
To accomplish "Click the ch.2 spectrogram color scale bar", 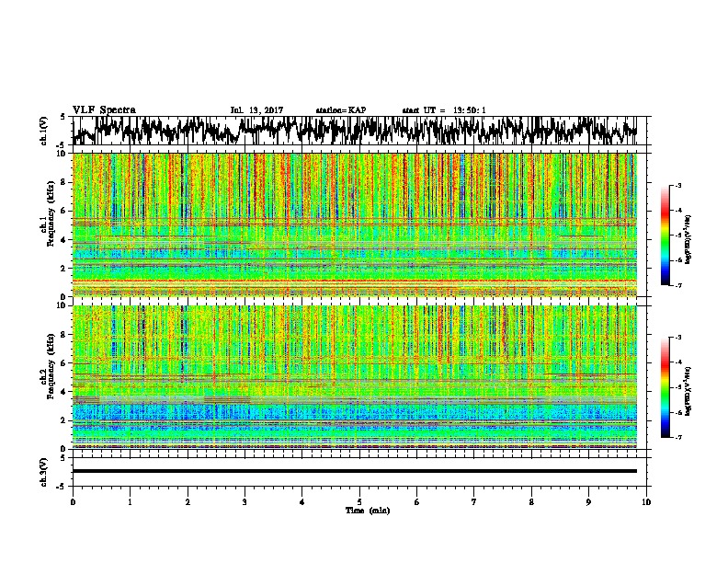I will coord(665,387).
